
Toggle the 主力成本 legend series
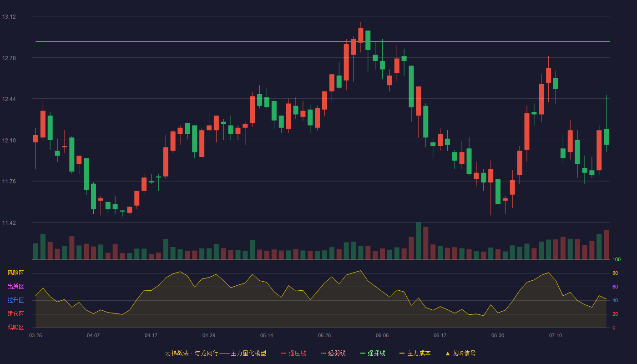pyautogui.click(x=415, y=353)
